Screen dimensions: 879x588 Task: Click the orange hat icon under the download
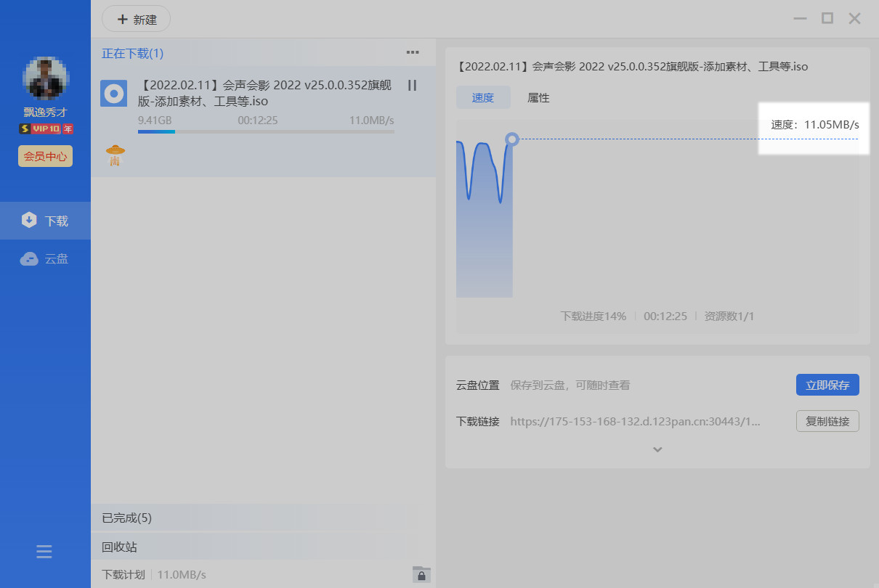coord(115,155)
